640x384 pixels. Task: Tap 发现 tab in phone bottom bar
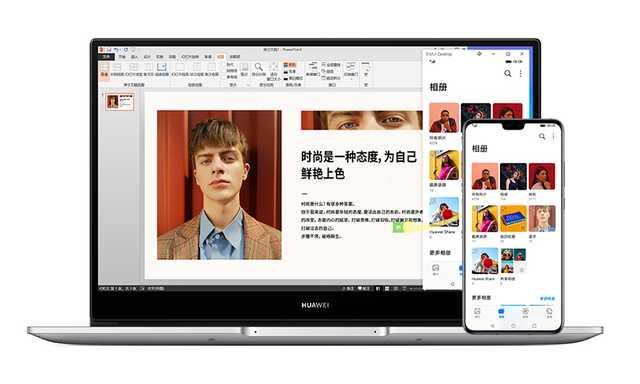pyautogui.click(x=549, y=313)
